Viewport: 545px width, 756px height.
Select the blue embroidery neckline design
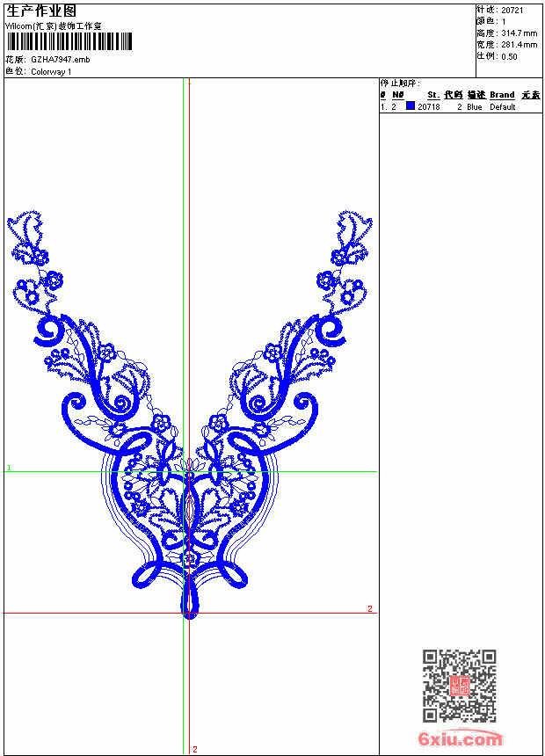pos(190,415)
